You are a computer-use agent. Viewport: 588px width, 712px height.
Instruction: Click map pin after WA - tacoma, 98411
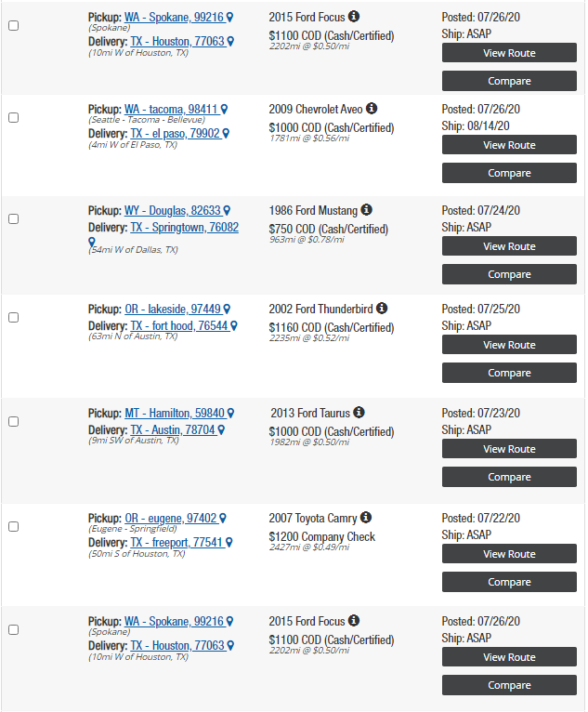coord(225,110)
